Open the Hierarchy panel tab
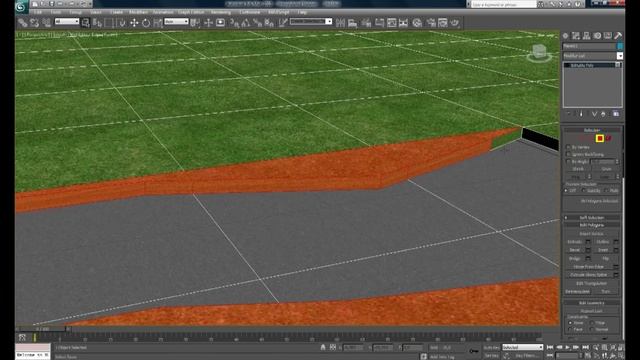640x360 pixels. [587, 36]
